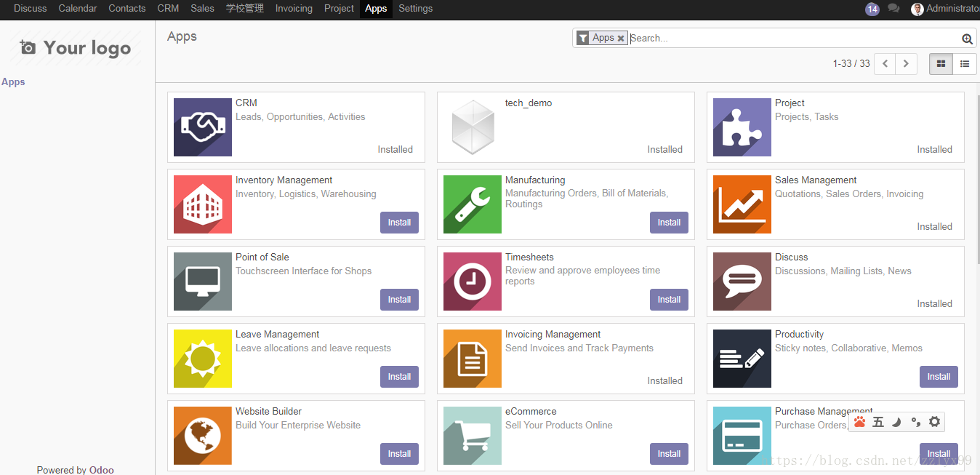Install Leave Management
Image resolution: width=980 pixels, height=475 pixels.
(x=399, y=377)
